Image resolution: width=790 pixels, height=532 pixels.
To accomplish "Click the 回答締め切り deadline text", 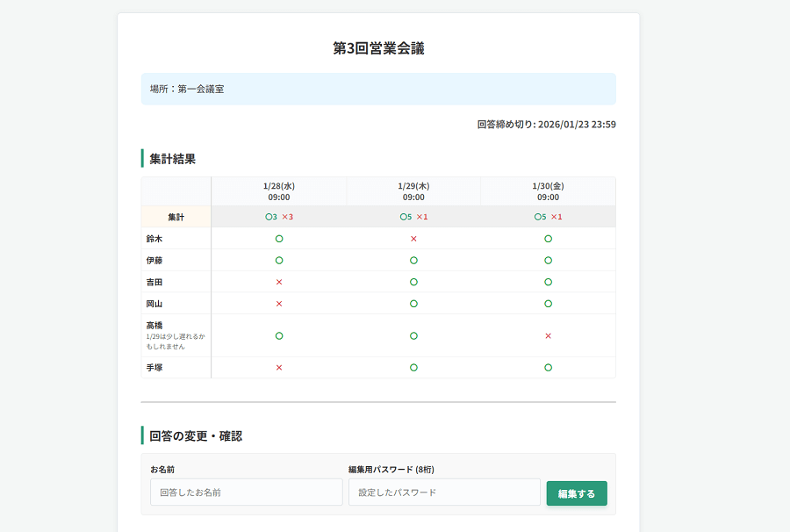I will click(x=546, y=125).
